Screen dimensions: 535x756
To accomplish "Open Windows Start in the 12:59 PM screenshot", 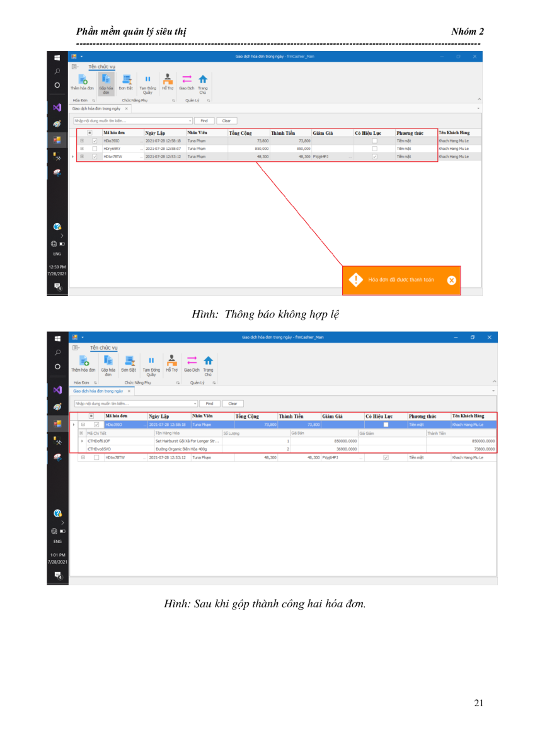I will point(57,57).
